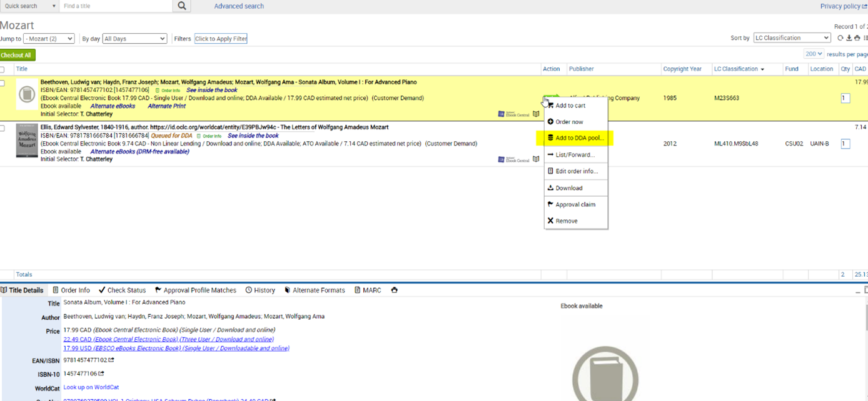Image resolution: width=868 pixels, height=401 pixels.
Task: Open the Letters of Mozart cover thumbnail
Action: (x=27, y=141)
